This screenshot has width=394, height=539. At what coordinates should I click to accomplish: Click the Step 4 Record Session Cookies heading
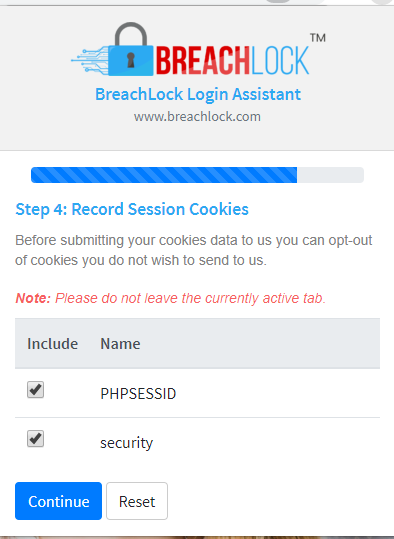(132, 209)
